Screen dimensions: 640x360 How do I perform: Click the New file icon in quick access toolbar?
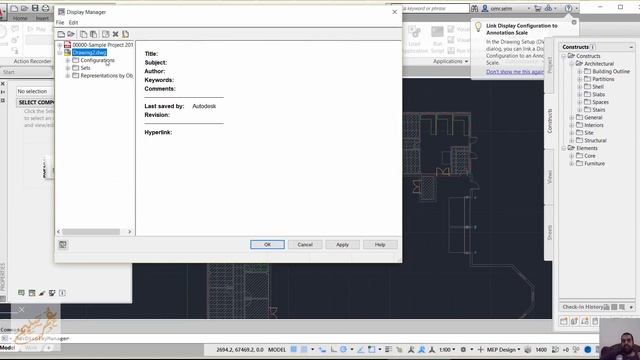click(14, 8)
